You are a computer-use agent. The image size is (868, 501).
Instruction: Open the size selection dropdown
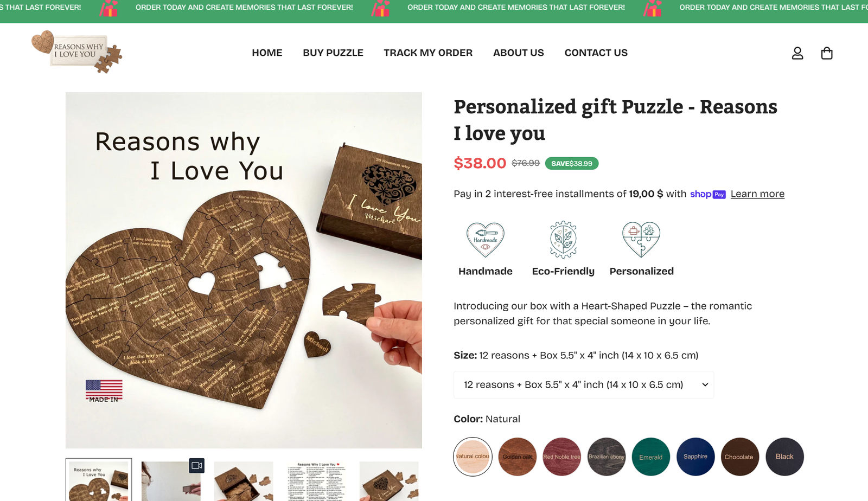click(x=584, y=384)
